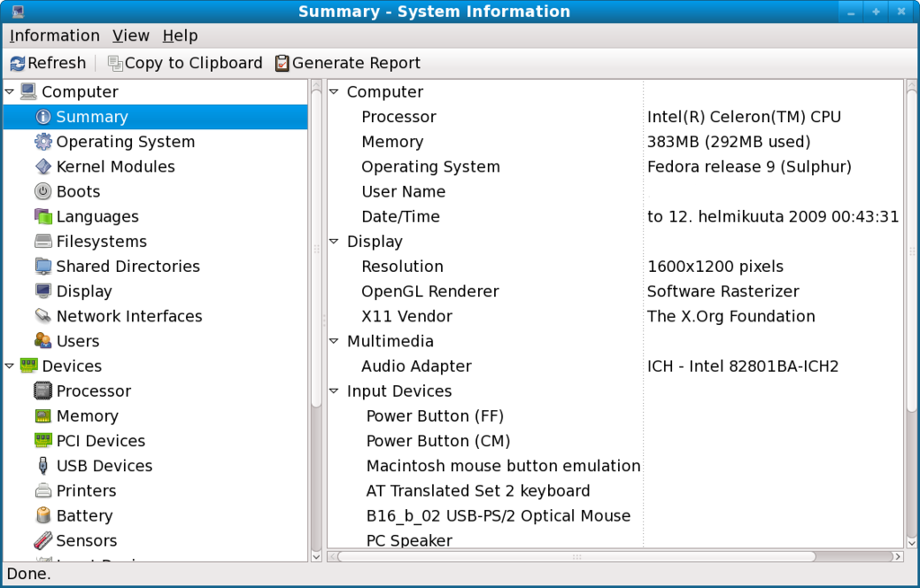Image resolution: width=920 pixels, height=588 pixels.
Task: Collapse the Input Devices section
Action: tap(334, 391)
